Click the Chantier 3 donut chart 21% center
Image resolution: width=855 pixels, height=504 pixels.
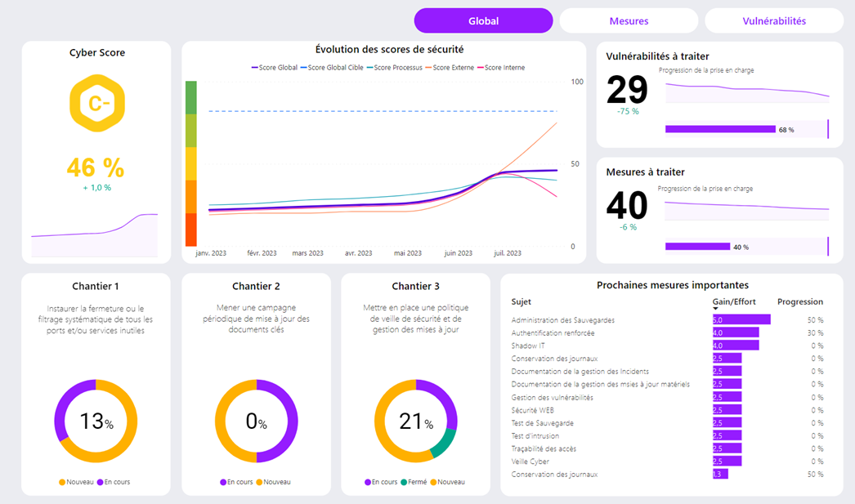point(415,421)
